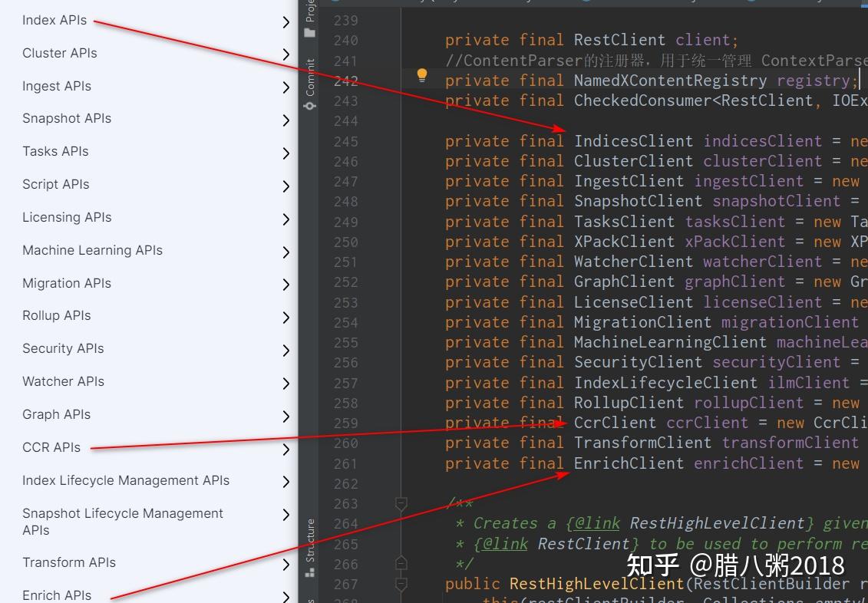This screenshot has width=868, height=603.
Task: Expand the CCR APIs section chevron
Action: point(285,448)
